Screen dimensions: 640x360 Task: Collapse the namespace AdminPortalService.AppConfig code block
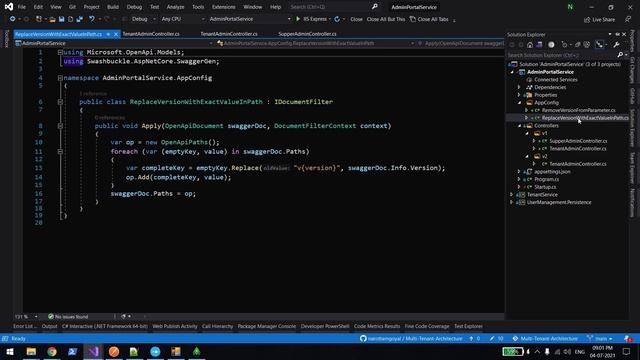(60, 78)
